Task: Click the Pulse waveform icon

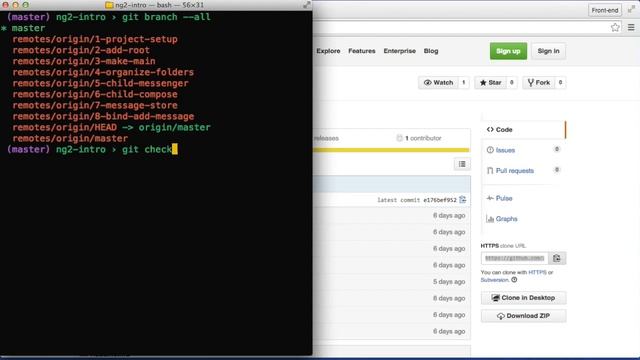Action: pos(490,198)
